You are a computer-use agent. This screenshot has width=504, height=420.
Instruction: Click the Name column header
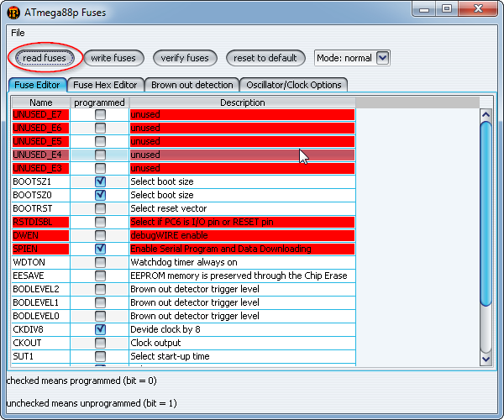(41, 102)
